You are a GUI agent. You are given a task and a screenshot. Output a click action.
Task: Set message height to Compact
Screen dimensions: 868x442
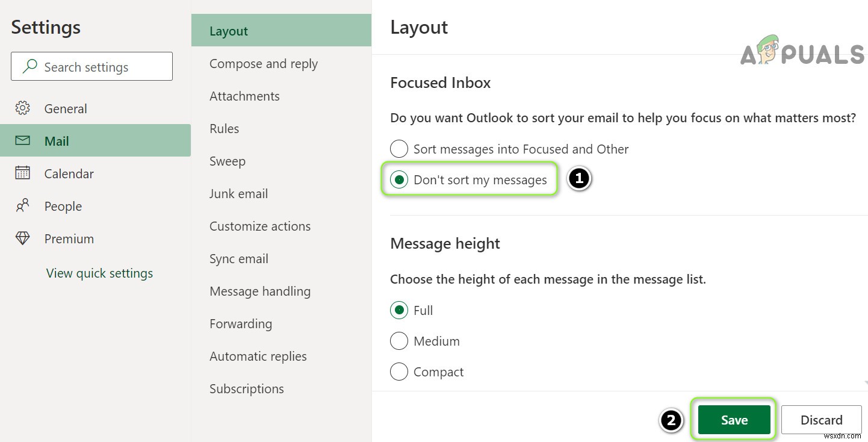398,372
